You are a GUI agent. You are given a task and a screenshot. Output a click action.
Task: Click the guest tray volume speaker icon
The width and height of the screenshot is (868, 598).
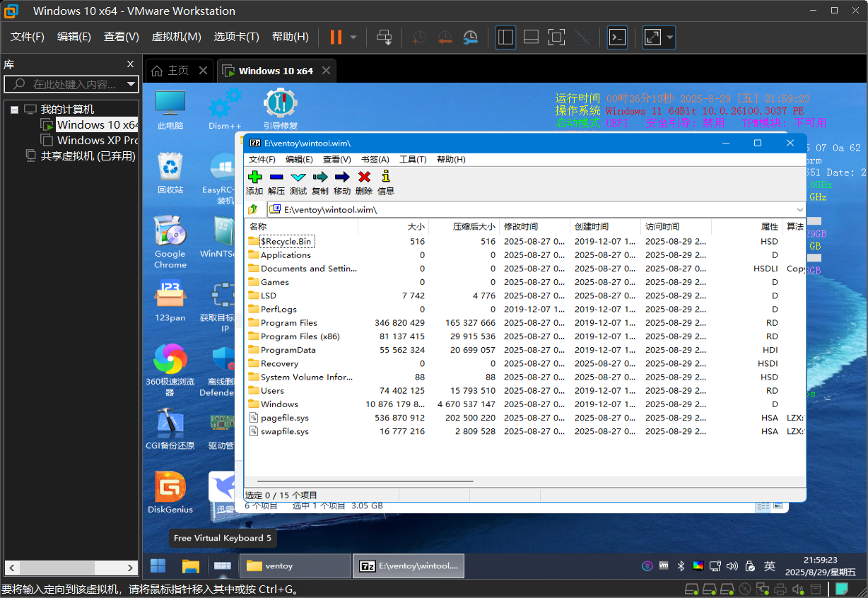click(732, 565)
